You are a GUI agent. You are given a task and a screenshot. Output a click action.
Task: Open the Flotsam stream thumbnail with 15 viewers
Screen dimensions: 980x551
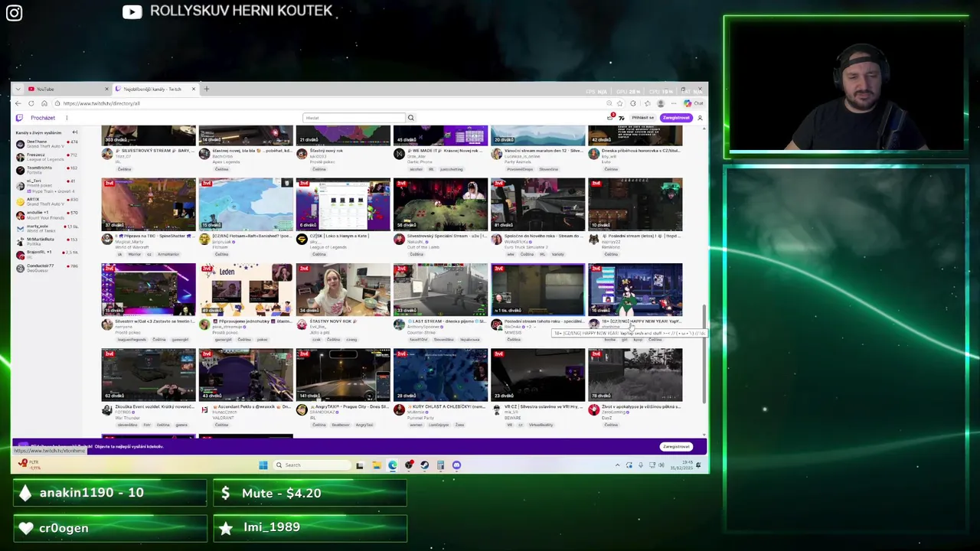[246, 204]
